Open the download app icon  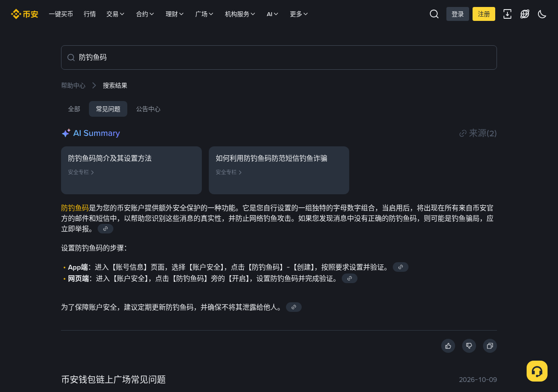[507, 14]
